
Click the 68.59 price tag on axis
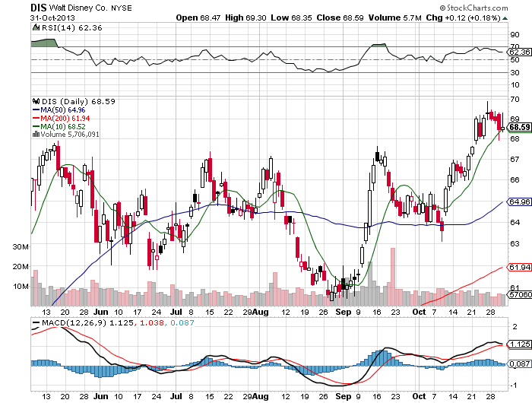[x=519, y=127]
